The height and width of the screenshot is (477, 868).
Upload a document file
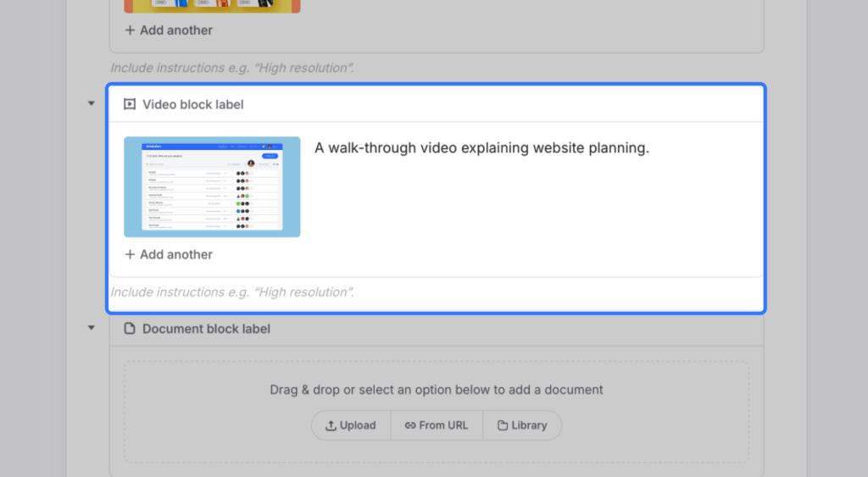coord(351,425)
